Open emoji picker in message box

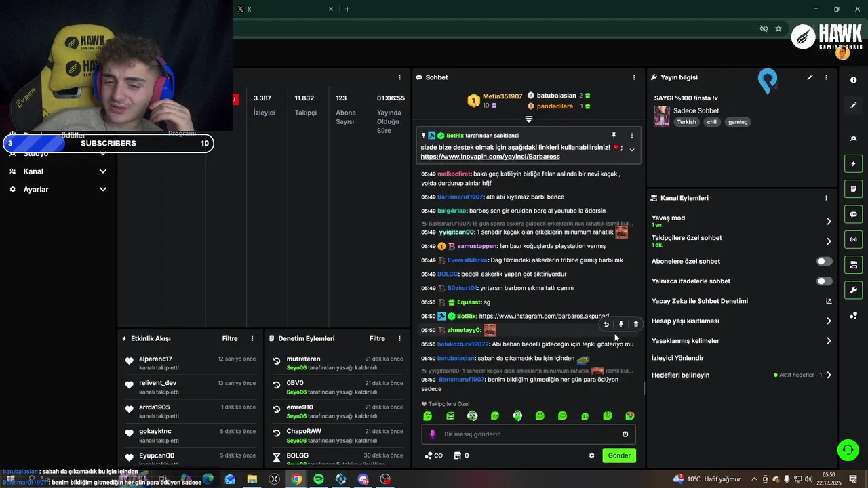click(625, 434)
